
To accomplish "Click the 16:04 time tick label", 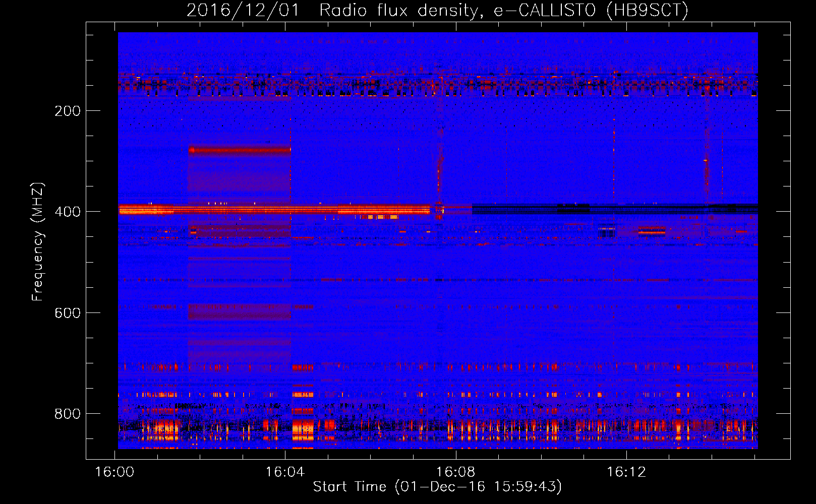I will coord(285,472).
